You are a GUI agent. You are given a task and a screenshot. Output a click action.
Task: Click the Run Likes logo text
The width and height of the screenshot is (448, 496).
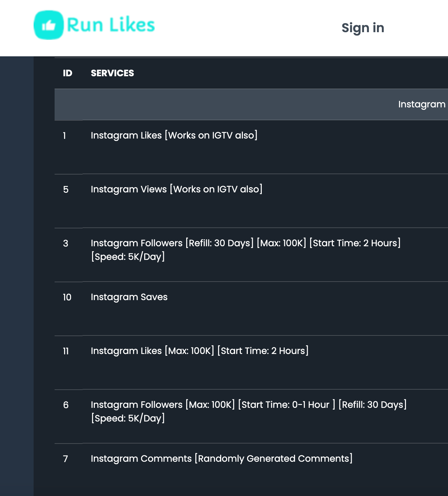[x=111, y=25]
